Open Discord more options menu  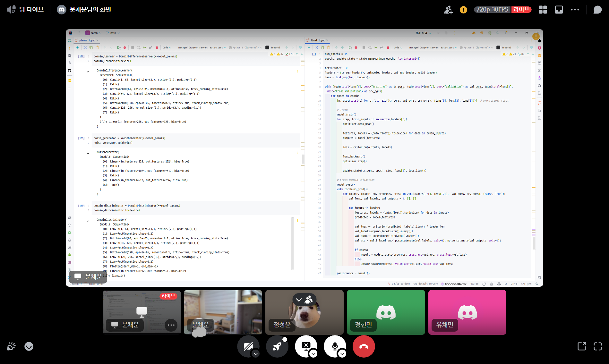point(575,10)
